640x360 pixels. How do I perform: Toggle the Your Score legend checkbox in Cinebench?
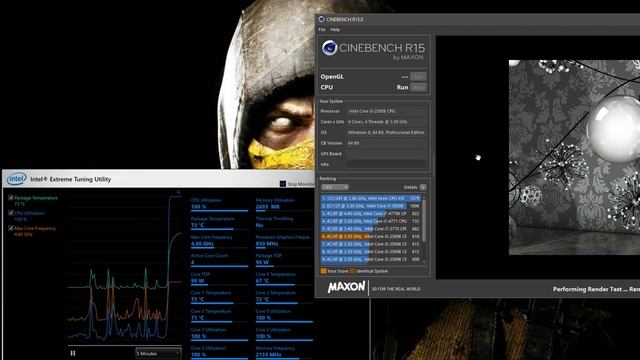click(323, 271)
